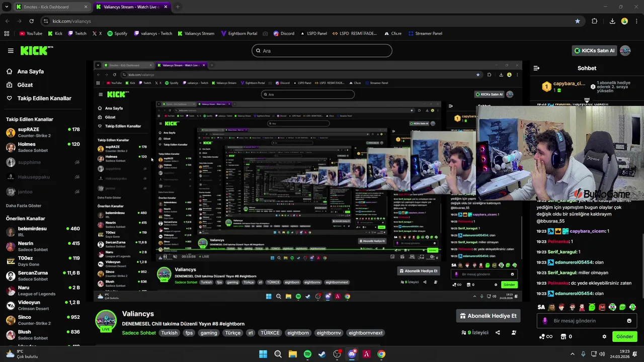This screenshot has width=644, height=362.
Task: Open the Windows Start menu
Action: click(x=263, y=354)
